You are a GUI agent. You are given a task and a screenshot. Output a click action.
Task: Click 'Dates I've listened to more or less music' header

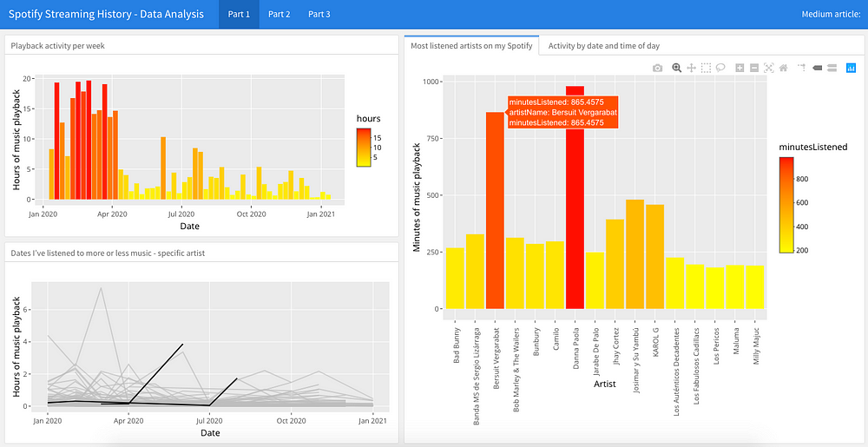coord(108,253)
